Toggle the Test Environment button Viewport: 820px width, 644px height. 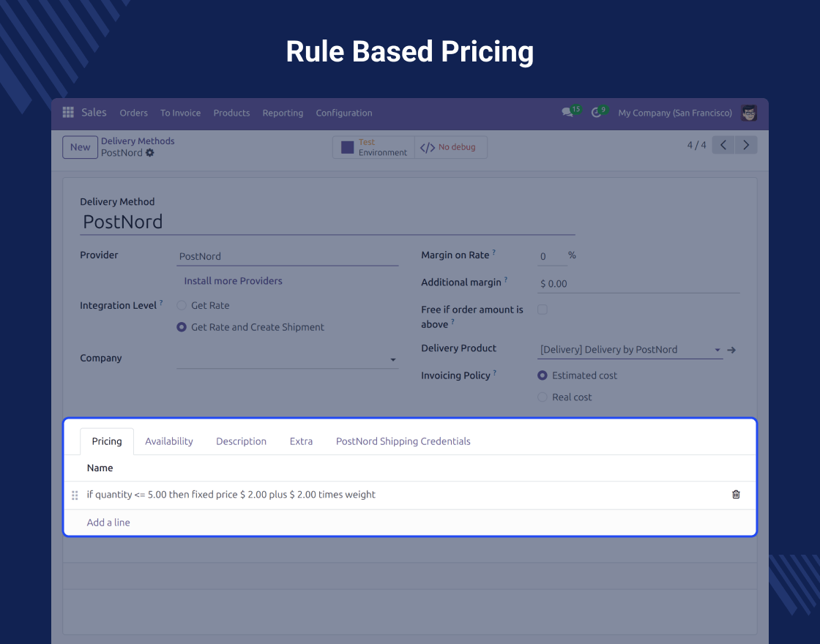click(x=373, y=147)
